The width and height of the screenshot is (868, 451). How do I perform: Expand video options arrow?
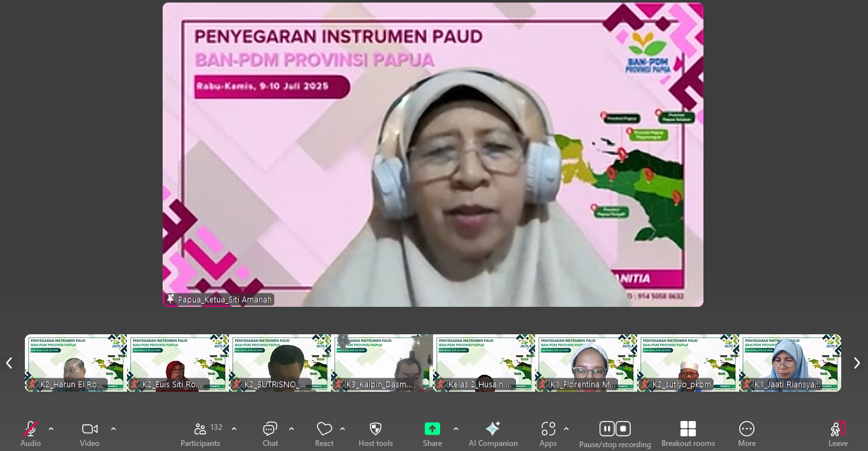pos(114,429)
